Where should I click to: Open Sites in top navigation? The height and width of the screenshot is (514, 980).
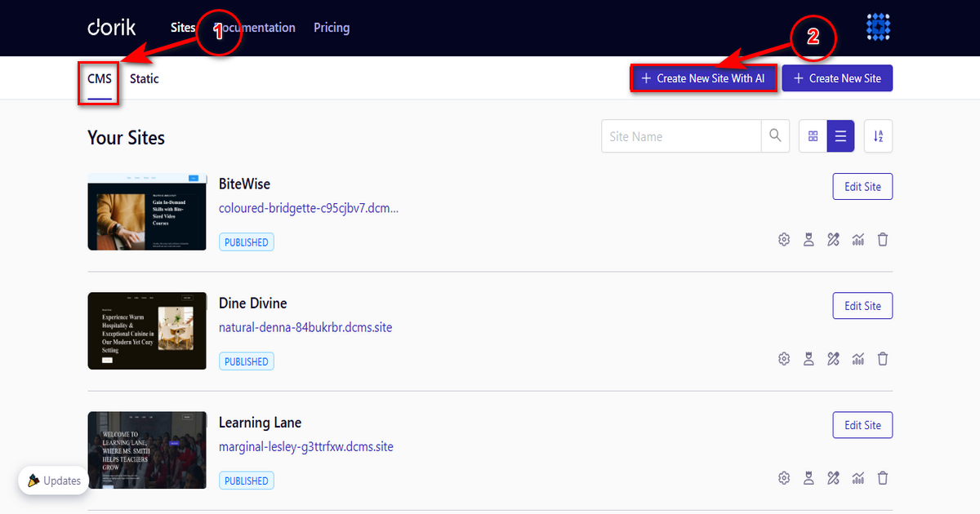coord(183,28)
